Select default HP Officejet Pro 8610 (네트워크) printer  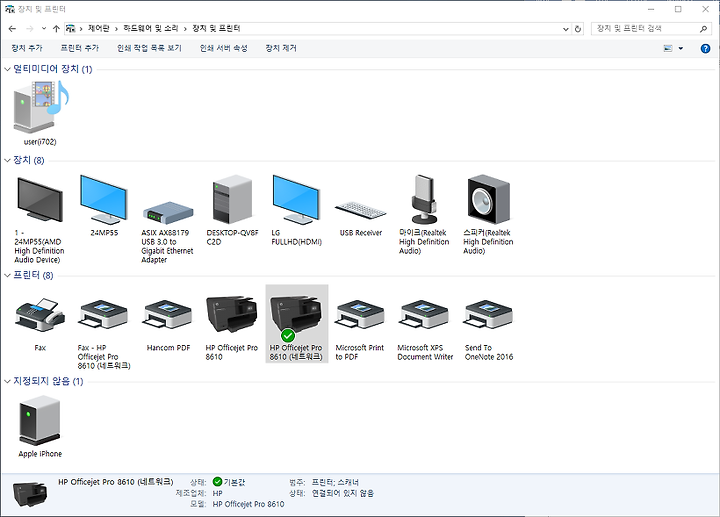point(297,324)
